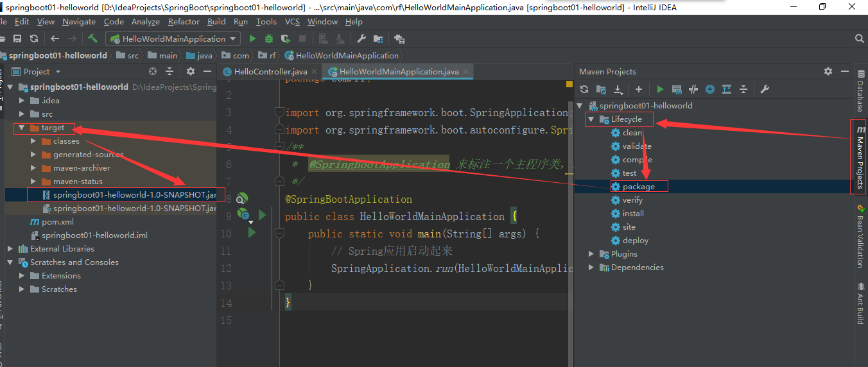
Task: Click the Maven Projects side tab
Action: click(x=860, y=157)
